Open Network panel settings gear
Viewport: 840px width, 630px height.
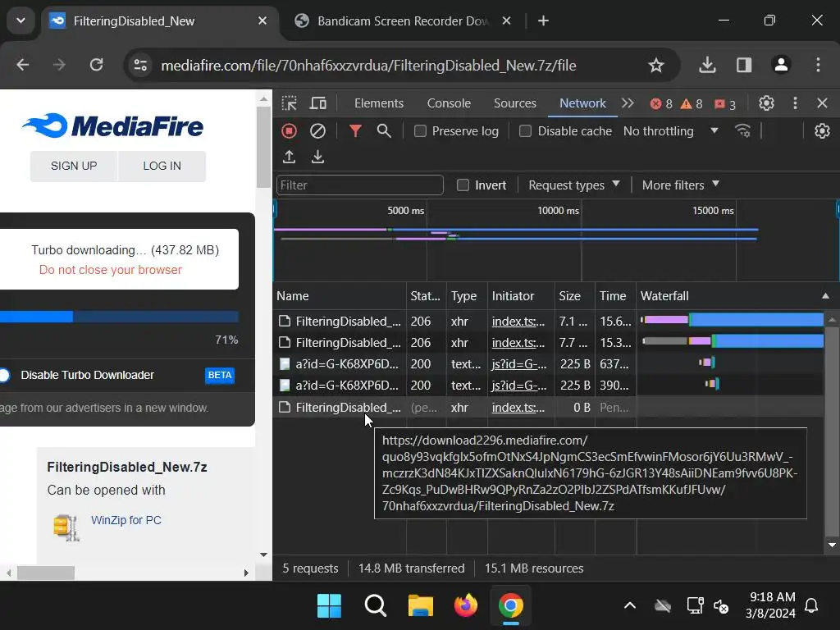(822, 130)
